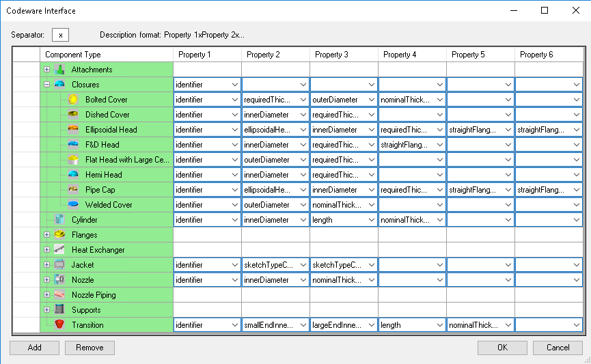Select the Heat Exchanger row label
This screenshot has height=364, width=591.
coord(98,250)
